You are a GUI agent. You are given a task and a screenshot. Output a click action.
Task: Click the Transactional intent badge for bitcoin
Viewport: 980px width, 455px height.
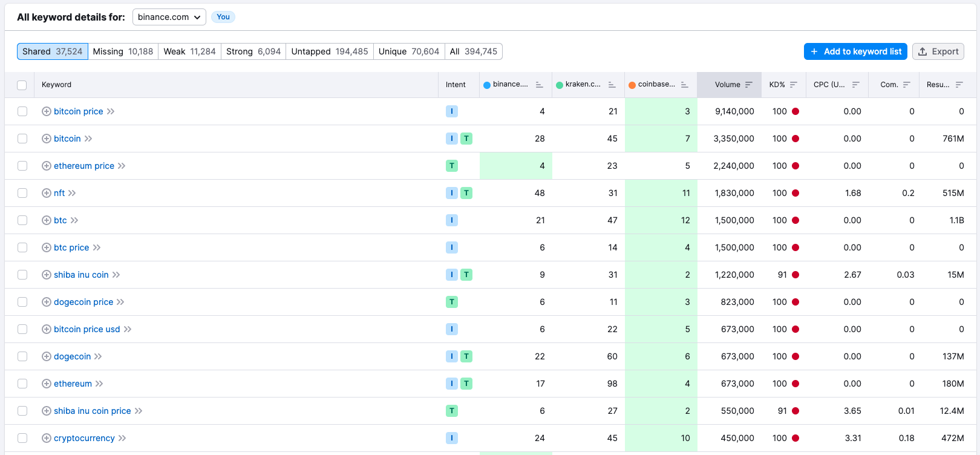466,139
